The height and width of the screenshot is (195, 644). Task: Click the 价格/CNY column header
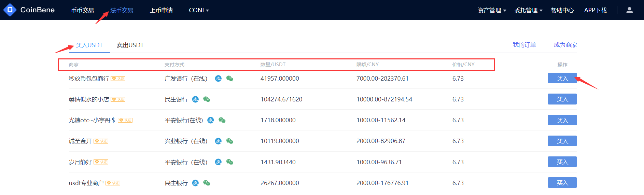[x=463, y=65]
